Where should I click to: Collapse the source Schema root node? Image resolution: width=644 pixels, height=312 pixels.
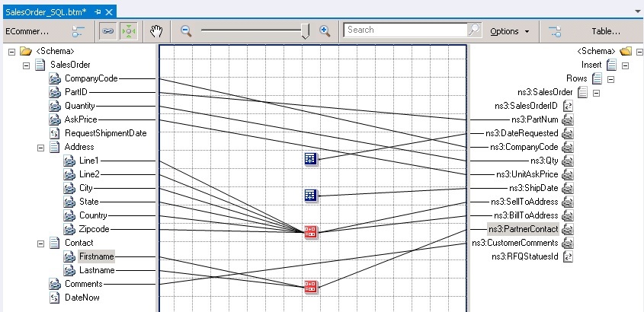[12, 52]
